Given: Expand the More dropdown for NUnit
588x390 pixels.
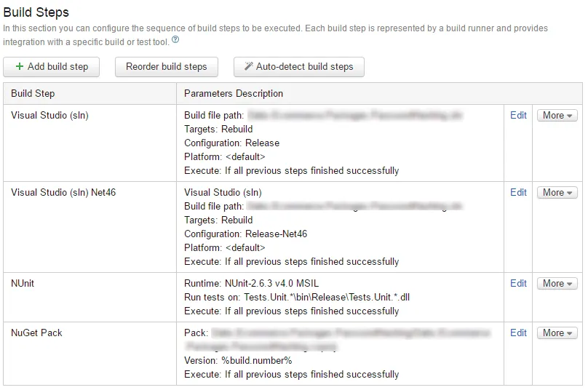Looking at the screenshot, I should click(557, 283).
